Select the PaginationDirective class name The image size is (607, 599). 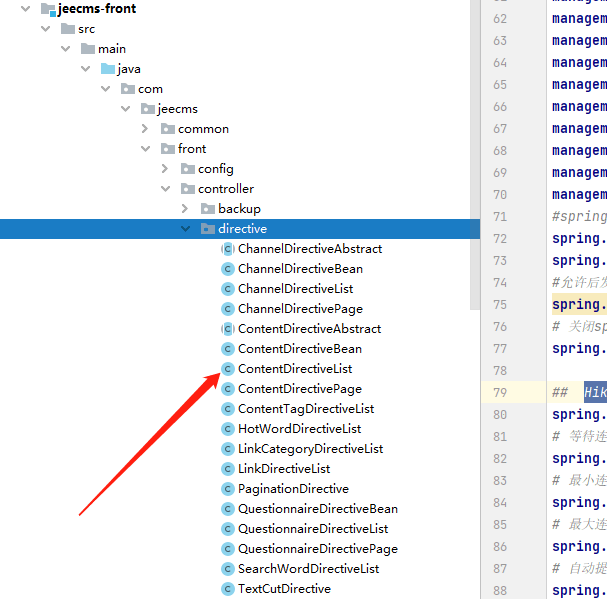point(293,489)
